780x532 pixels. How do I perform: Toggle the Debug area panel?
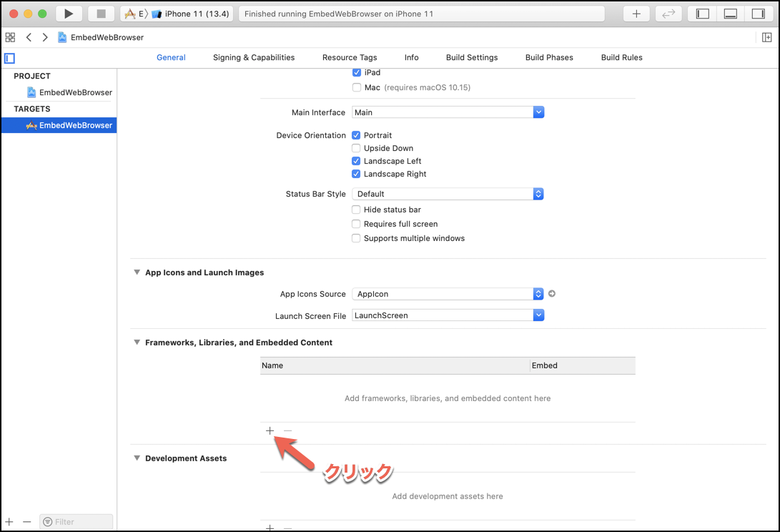coord(730,14)
